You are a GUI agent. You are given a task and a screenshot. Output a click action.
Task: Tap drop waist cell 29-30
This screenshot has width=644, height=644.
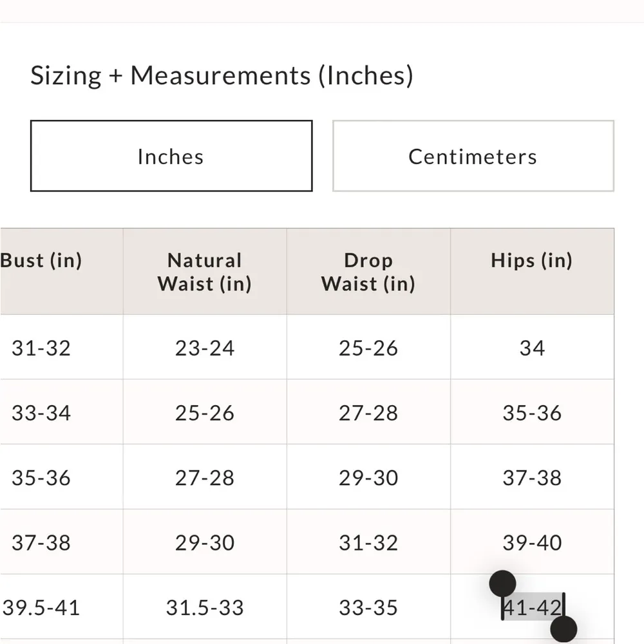(368, 478)
